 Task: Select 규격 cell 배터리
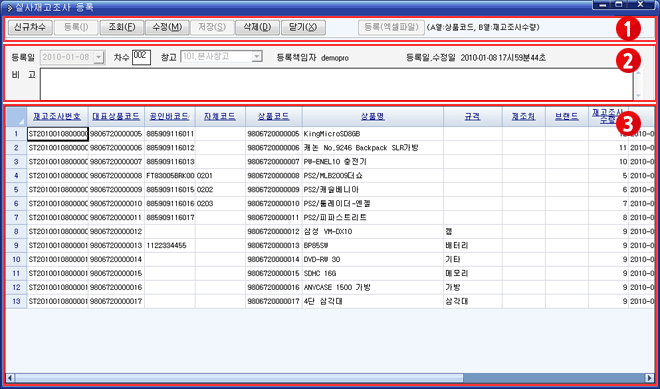(x=473, y=245)
